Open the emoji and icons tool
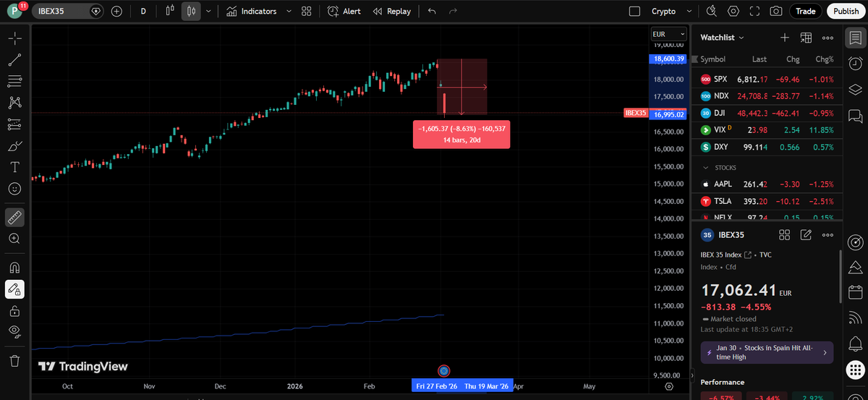 click(x=14, y=188)
